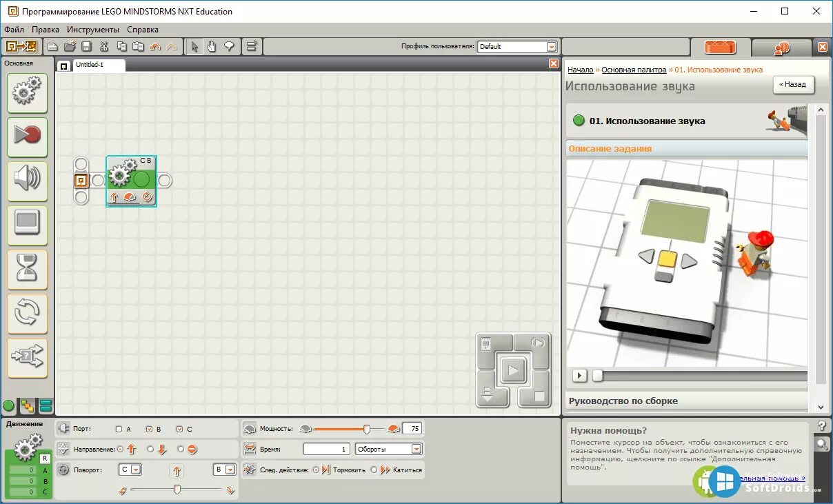Select forward direction radio button
This screenshot has height=504, width=833.
(x=121, y=449)
